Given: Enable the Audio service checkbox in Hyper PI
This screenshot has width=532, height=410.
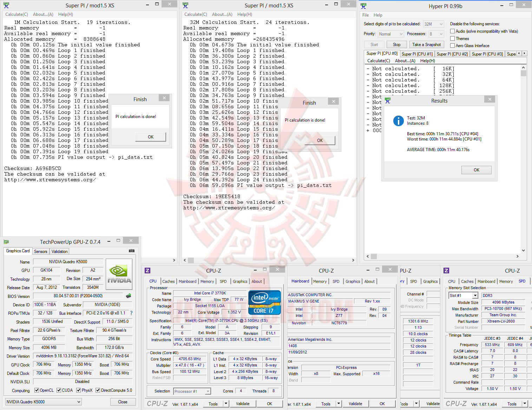Looking at the screenshot, I should click(x=453, y=31).
